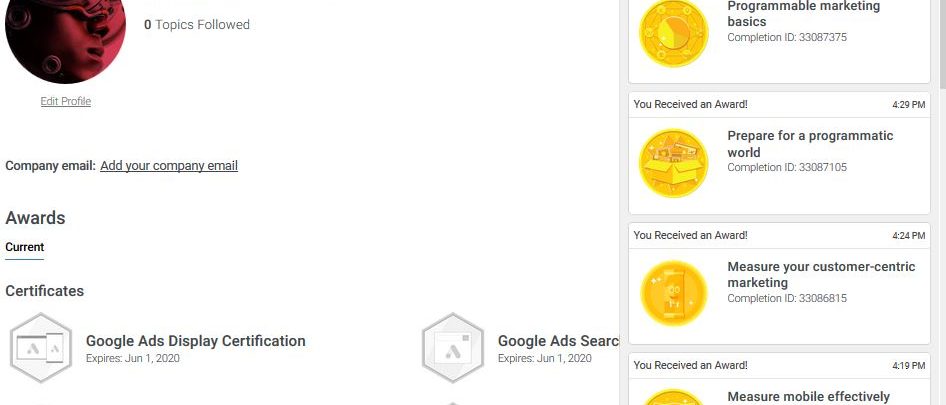The width and height of the screenshot is (946, 405).
Task: Click the Google Ads Display Certification hexagon icon
Action: point(41,348)
